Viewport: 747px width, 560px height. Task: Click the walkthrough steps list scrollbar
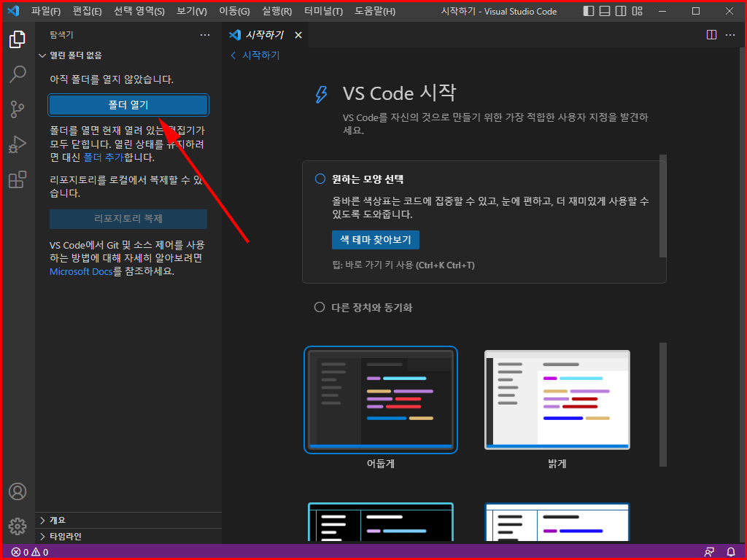[x=662, y=206]
